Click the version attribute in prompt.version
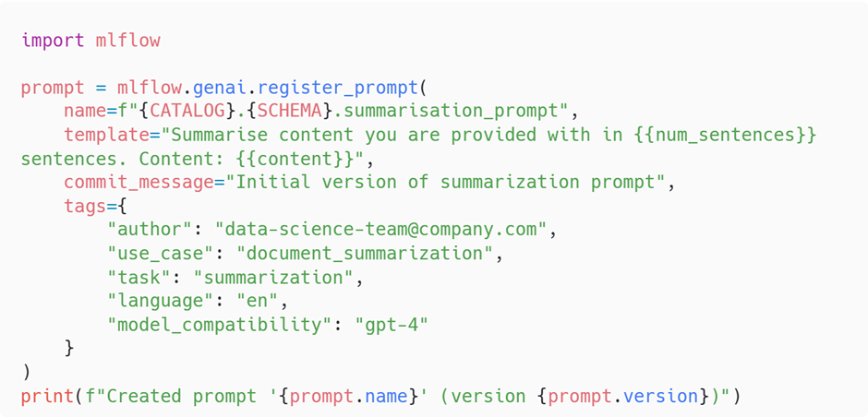The height and width of the screenshot is (417, 868). 660,396
